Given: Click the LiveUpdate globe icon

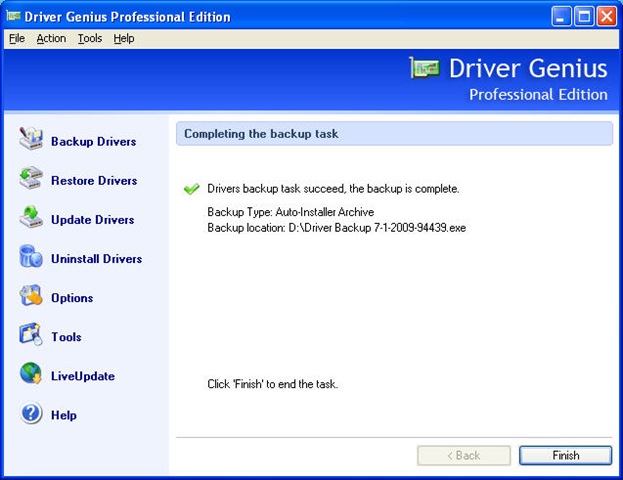Looking at the screenshot, I should coord(31,374).
